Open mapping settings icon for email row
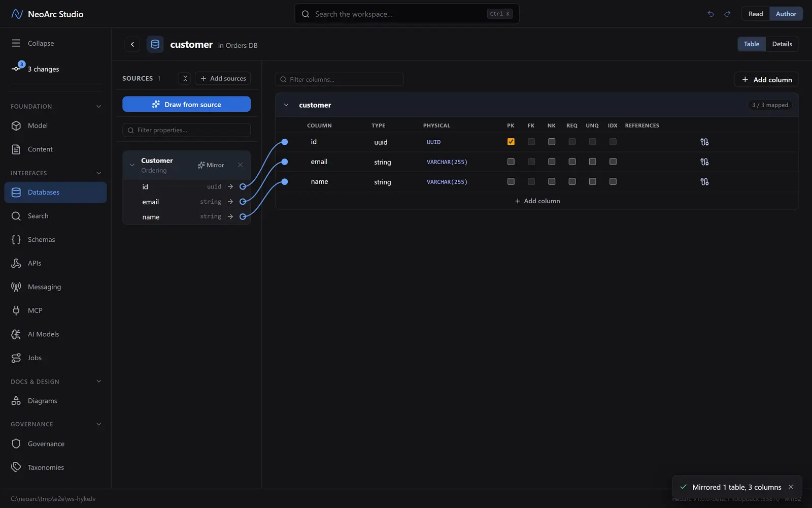812x508 pixels. click(704, 162)
